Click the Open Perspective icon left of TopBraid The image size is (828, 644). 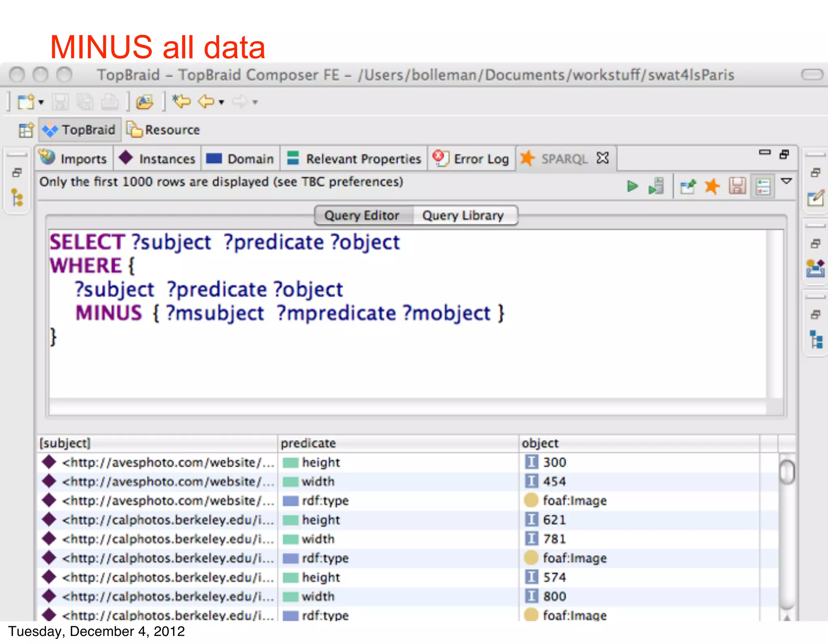26,130
